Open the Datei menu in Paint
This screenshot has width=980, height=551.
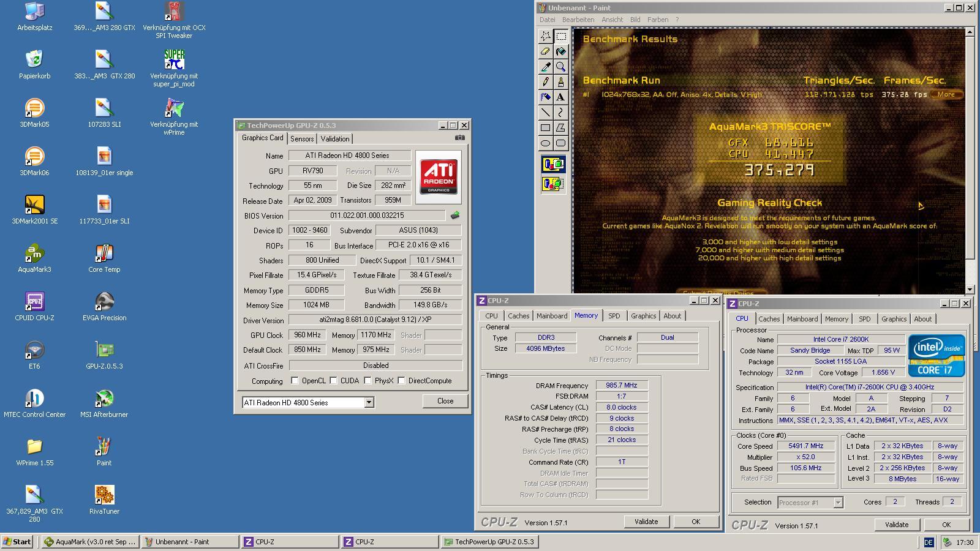[547, 20]
